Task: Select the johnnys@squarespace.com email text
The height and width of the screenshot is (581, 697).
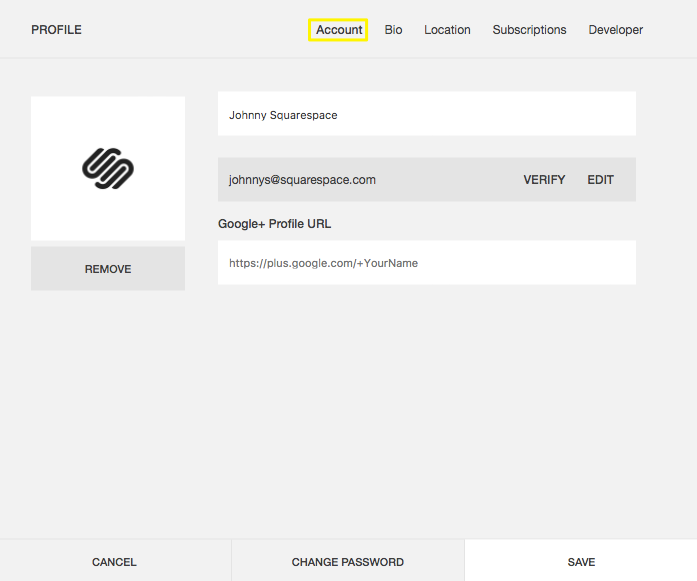Action: (x=302, y=180)
